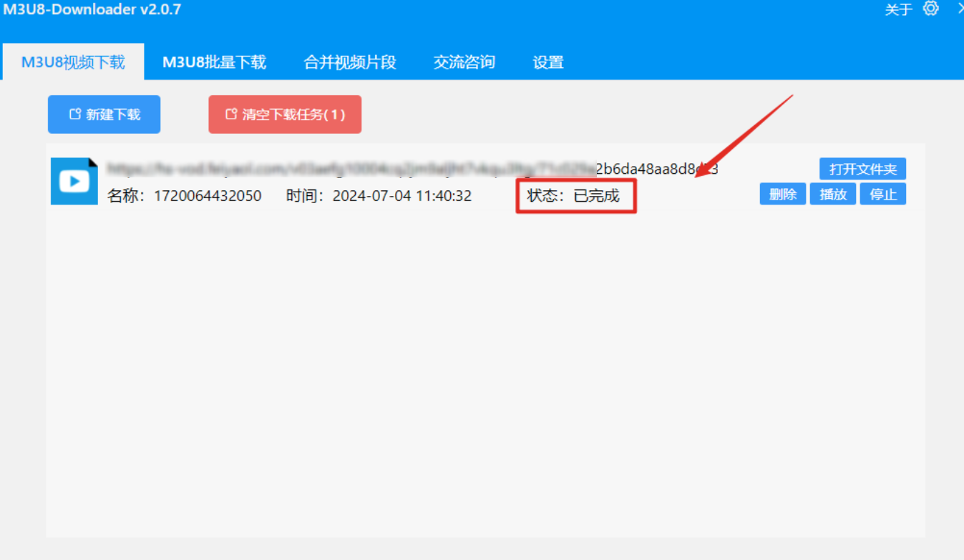Click the 状态：已完成 status label
964x560 pixels.
pos(573,195)
